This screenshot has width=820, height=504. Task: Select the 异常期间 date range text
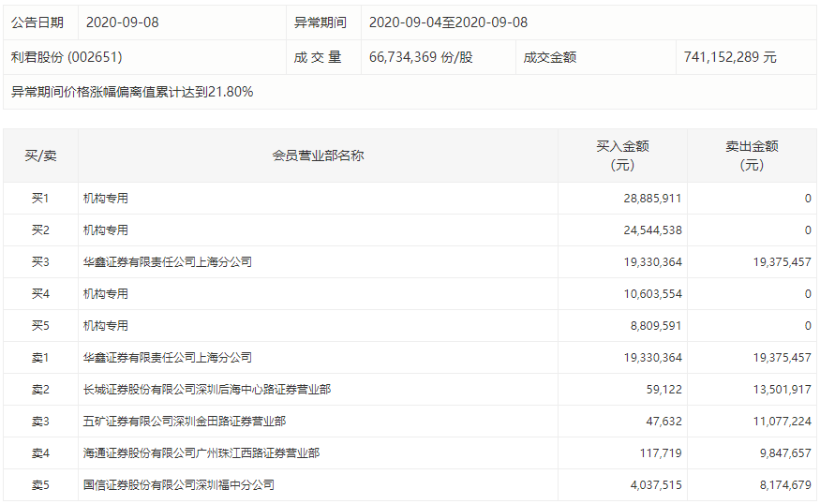click(x=448, y=22)
